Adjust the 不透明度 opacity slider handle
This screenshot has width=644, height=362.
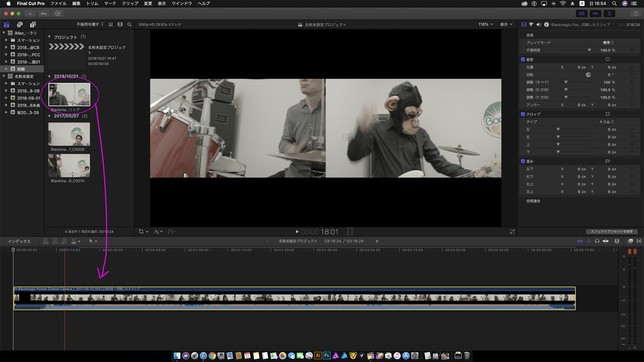coord(589,50)
